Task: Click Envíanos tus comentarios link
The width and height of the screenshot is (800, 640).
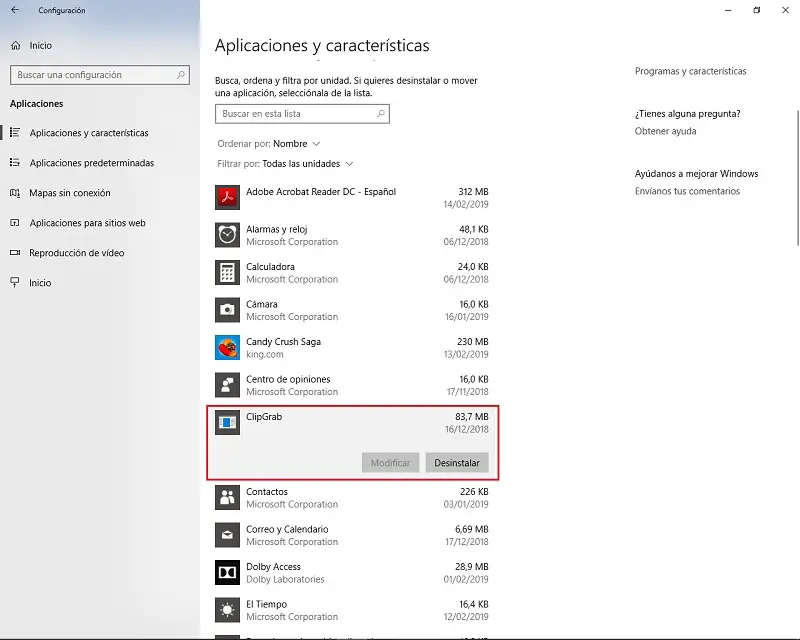Action: coord(687,191)
